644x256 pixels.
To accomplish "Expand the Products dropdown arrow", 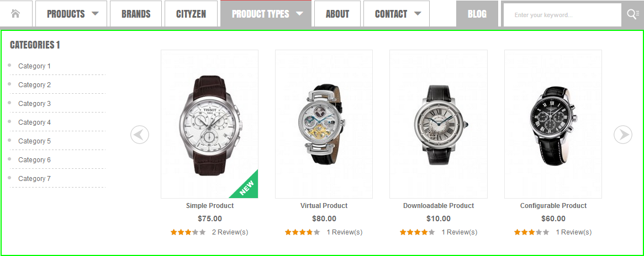I will pos(96,14).
